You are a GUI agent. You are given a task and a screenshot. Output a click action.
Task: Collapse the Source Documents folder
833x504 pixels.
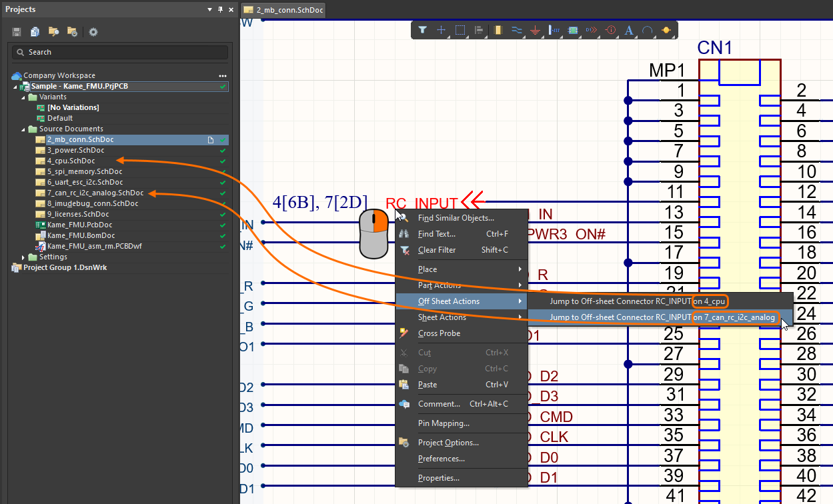[x=24, y=129]
